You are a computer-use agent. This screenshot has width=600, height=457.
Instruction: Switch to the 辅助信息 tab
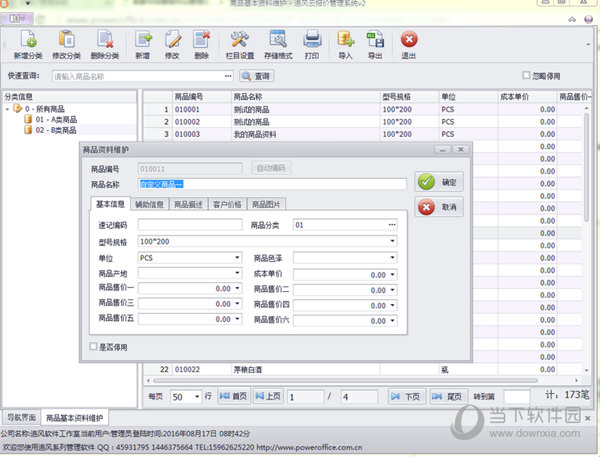(x=149, y=204)
